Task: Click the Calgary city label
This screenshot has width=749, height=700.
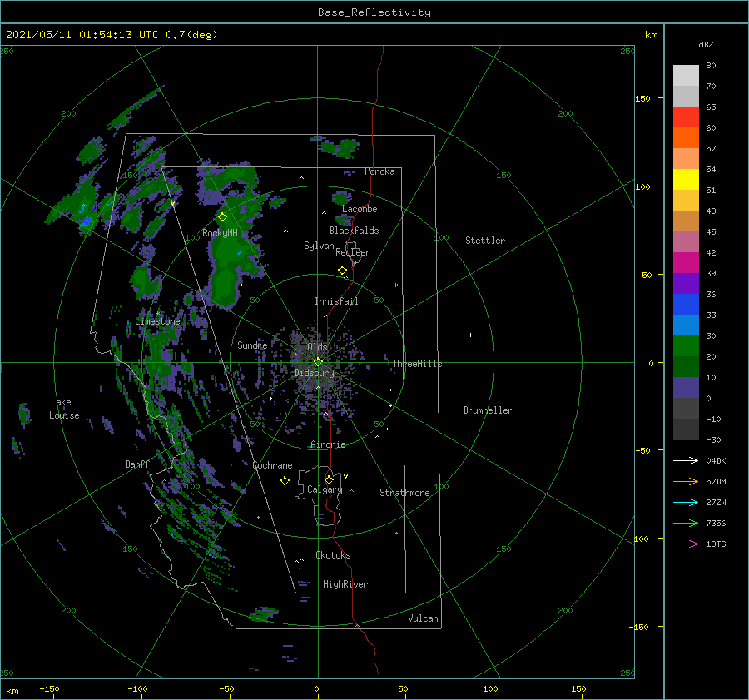Action: tap(325, 489)
